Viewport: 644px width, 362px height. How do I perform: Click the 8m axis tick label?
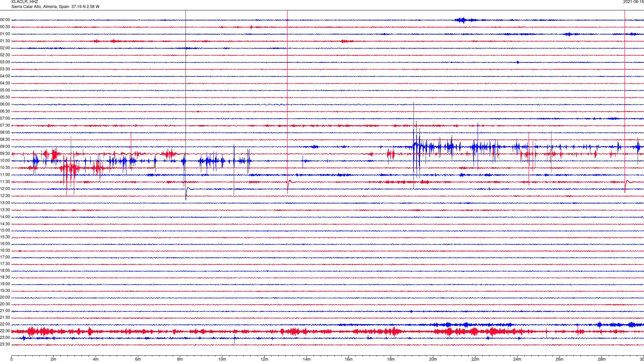pos(180,359)
